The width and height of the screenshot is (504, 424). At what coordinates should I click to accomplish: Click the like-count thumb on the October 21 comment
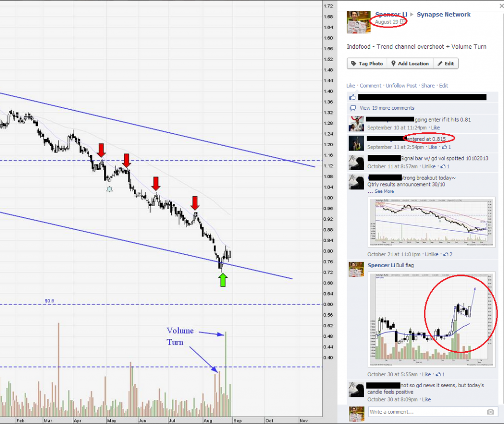pyautogui.click(x=447, y=254)
